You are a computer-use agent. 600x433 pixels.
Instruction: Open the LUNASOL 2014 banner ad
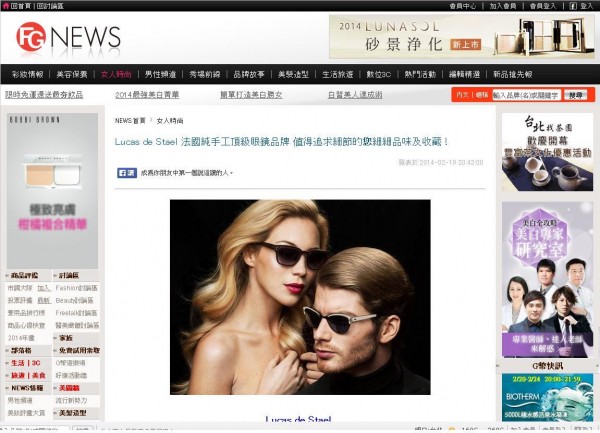pyautogui.click(x=461, y=37)
